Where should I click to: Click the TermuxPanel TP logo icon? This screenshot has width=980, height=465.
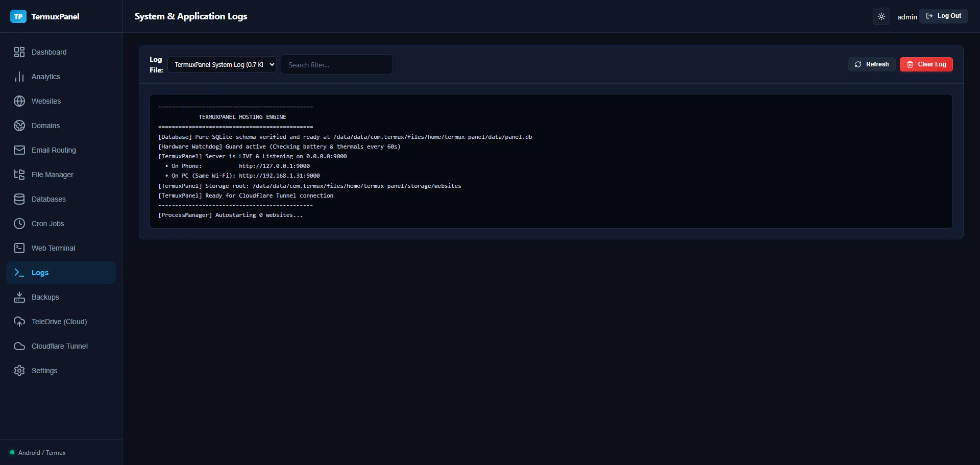(x=18, y=16)
